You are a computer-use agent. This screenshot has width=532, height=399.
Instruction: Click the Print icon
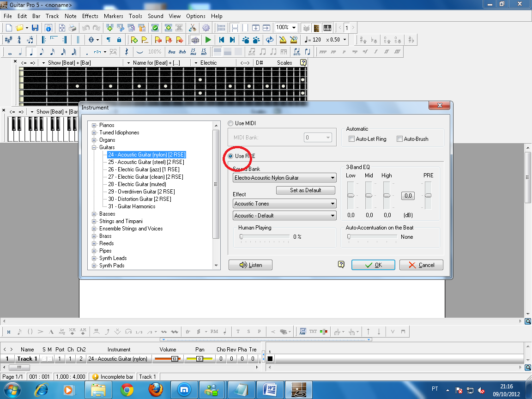click(72, 28)
